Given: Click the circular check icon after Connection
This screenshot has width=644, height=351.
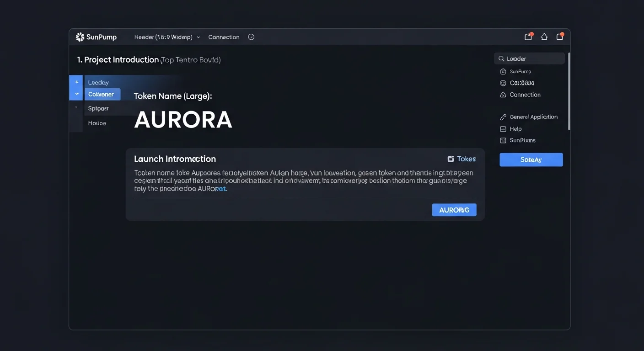Looking at the screenshot, I should click(x=251, y=37).
